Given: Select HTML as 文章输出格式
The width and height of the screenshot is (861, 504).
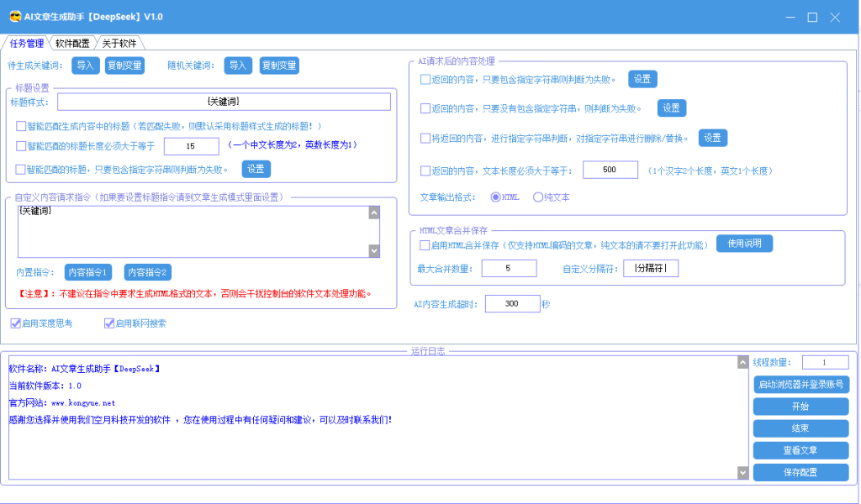Looking at the screenshot, I should pos(495,197).
